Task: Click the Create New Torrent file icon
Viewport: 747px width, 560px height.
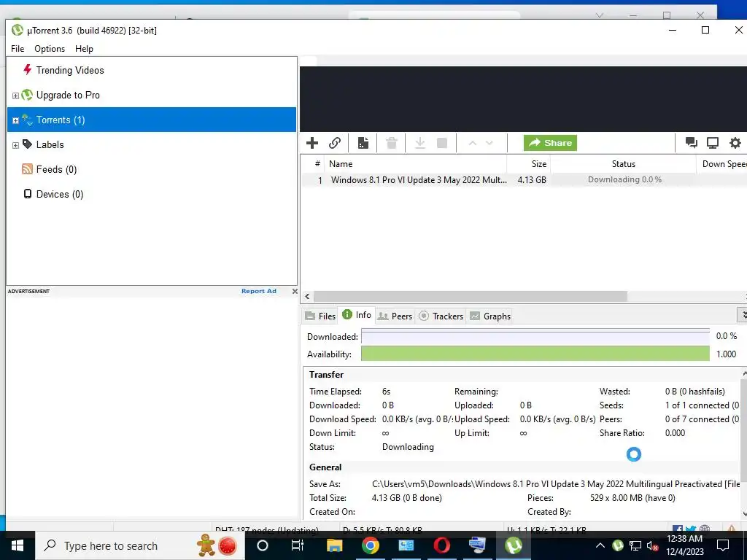Action: pos(363,143)
